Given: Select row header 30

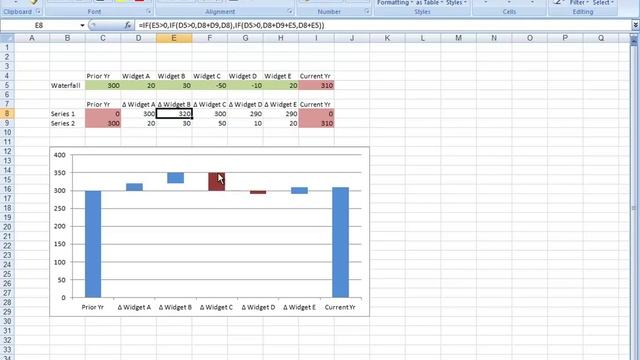Looking at the screenshot, I should coord(7,321).
